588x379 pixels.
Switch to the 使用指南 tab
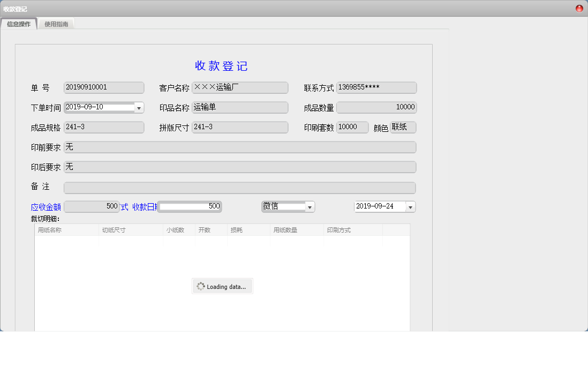(56, 24)
